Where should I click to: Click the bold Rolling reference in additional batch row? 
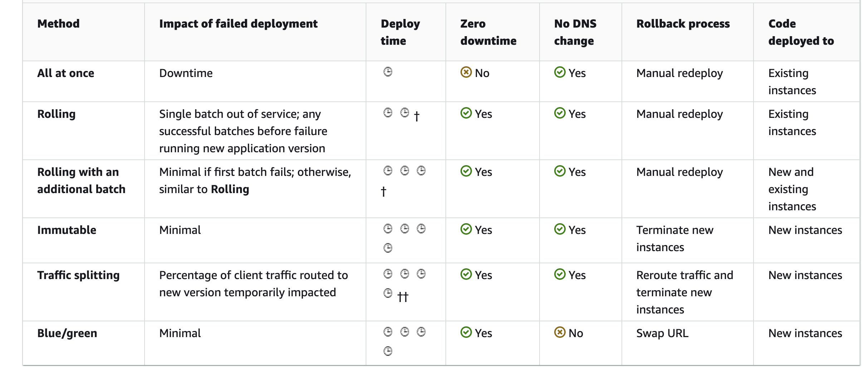(x=230, y=189)
